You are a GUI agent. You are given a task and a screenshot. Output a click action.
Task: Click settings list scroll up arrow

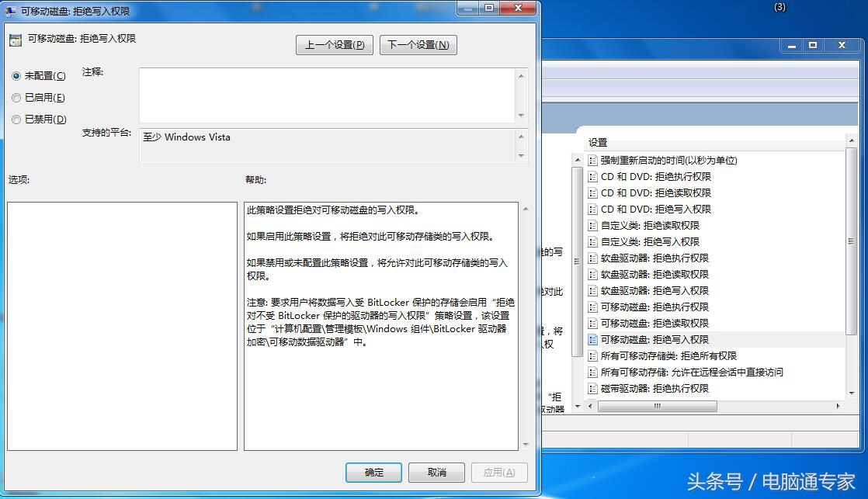tap(851, 141)
